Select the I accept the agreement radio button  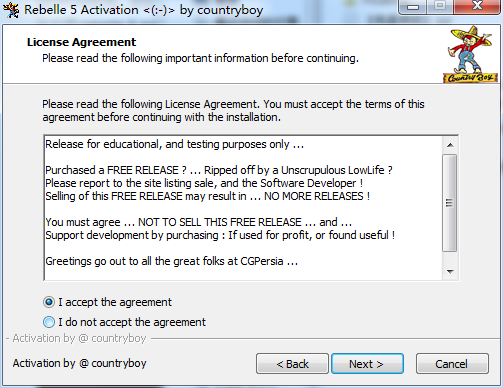pos(49,302)
